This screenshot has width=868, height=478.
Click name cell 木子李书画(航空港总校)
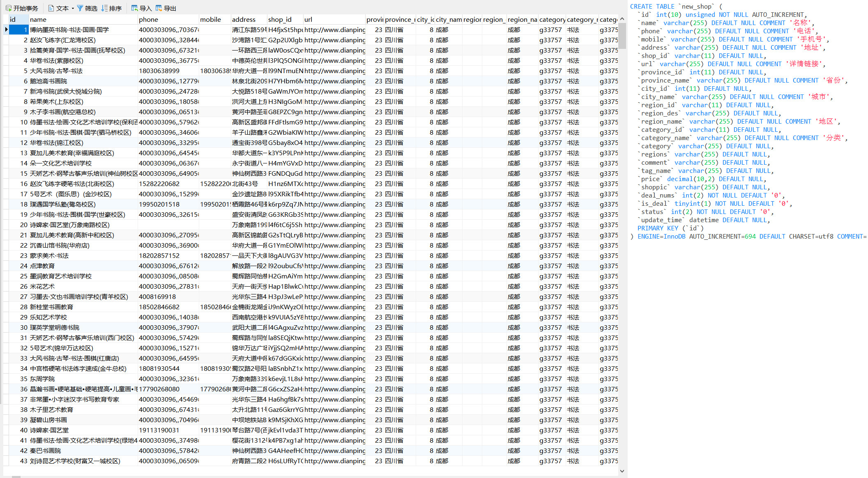(x=83, y=112)
